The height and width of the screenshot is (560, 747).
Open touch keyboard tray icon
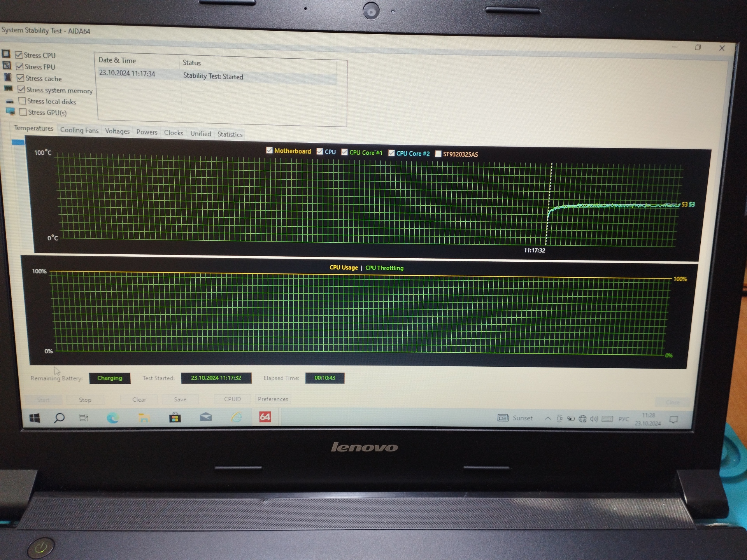click(x=607, y=419)
